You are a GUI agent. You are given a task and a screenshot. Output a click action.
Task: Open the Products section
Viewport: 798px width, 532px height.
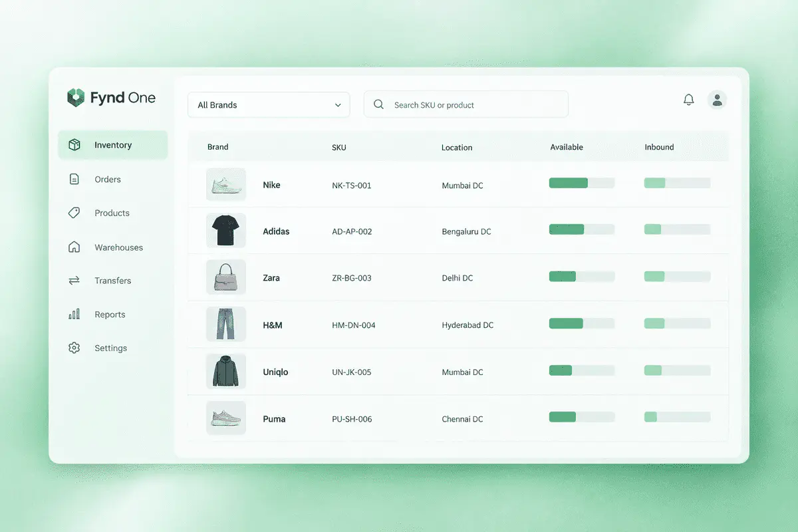pyautogui.click(x=113, y=213)
